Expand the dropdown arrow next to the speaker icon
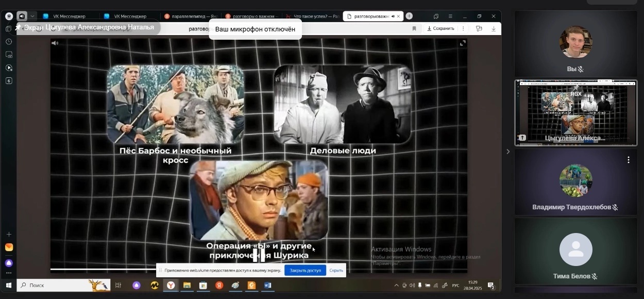This screenshot has height=299, width=644. pyautogui.click(x=32, y=16)
